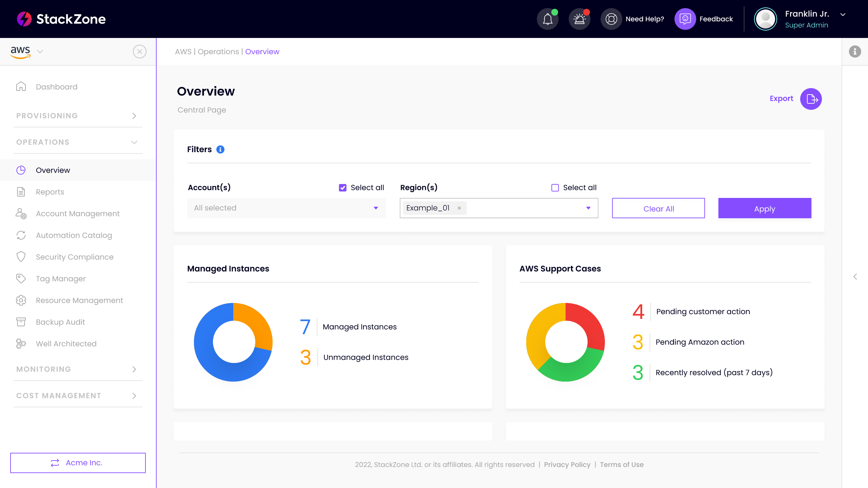Expand the Monitoring section
868x488 pixels.
point(78,369)
